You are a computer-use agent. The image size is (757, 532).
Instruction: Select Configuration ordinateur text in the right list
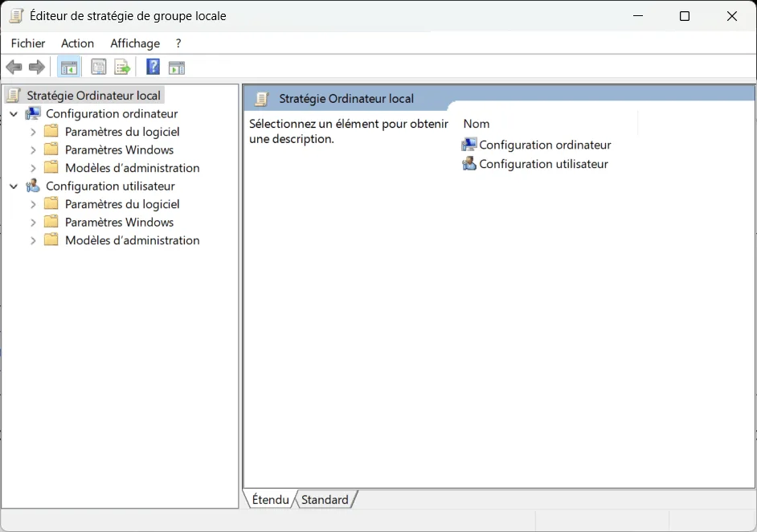click(545, 145)
